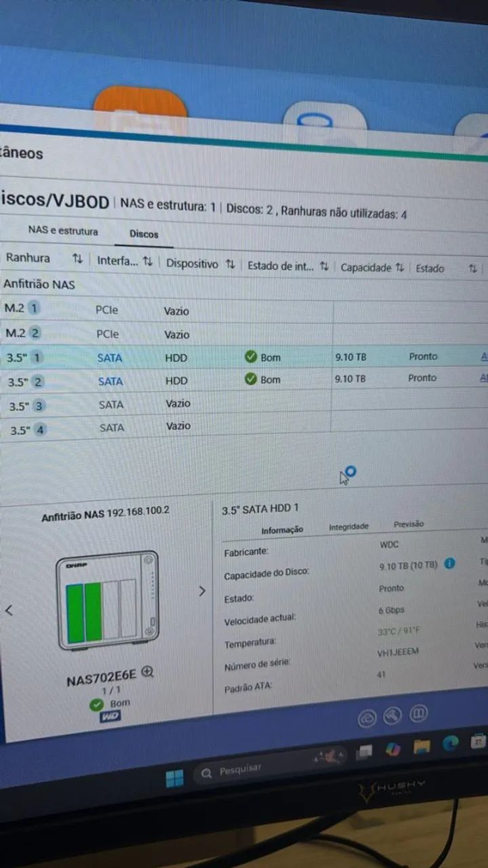The width and height of the screenshot is (488, 868).
Task: Click the Capacidade 9.10 TB cell of slot 1
Action: pyautogui.click(x=350, y=356)
